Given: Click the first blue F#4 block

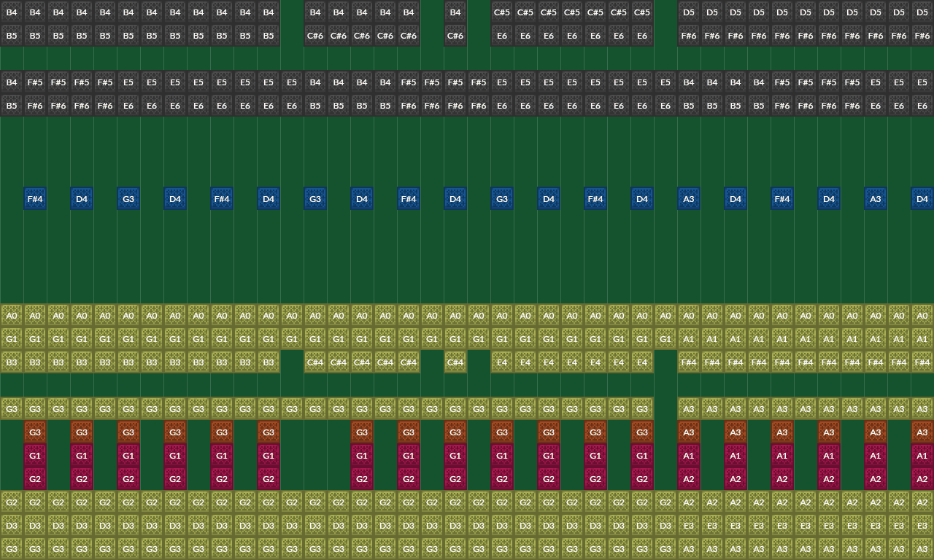Looking at the screenshot, I should pos(35,199).
